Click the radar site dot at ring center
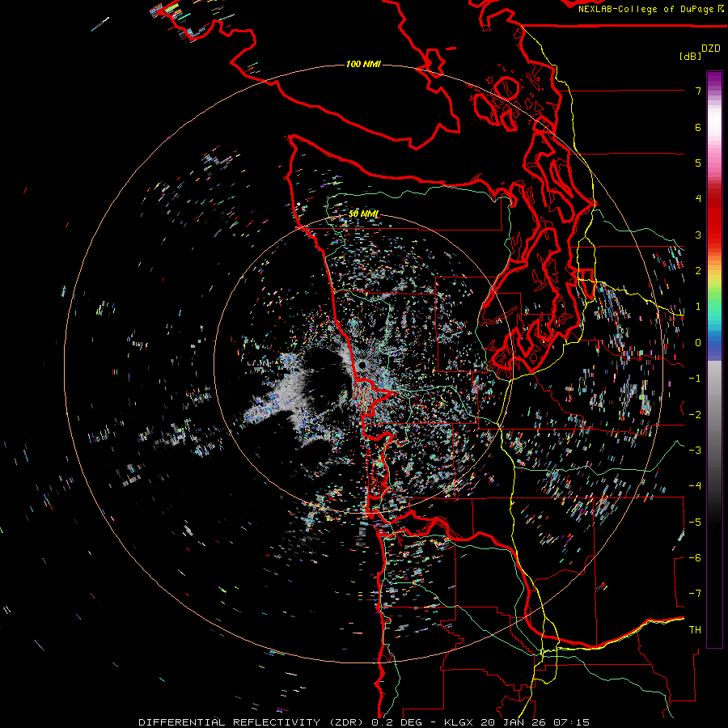The image size is (728, 728). pyautogui.click(x=363, y=366)
